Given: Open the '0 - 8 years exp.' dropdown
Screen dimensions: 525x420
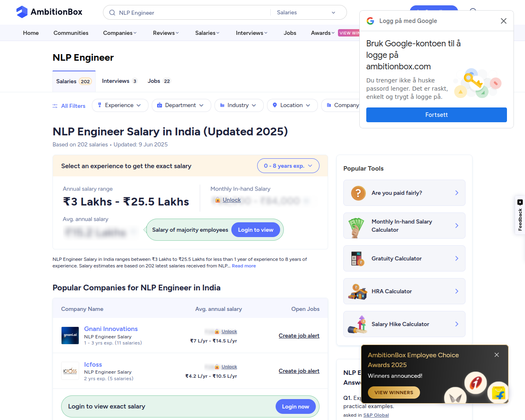Looking at the screenshot, I should point(288,166).
